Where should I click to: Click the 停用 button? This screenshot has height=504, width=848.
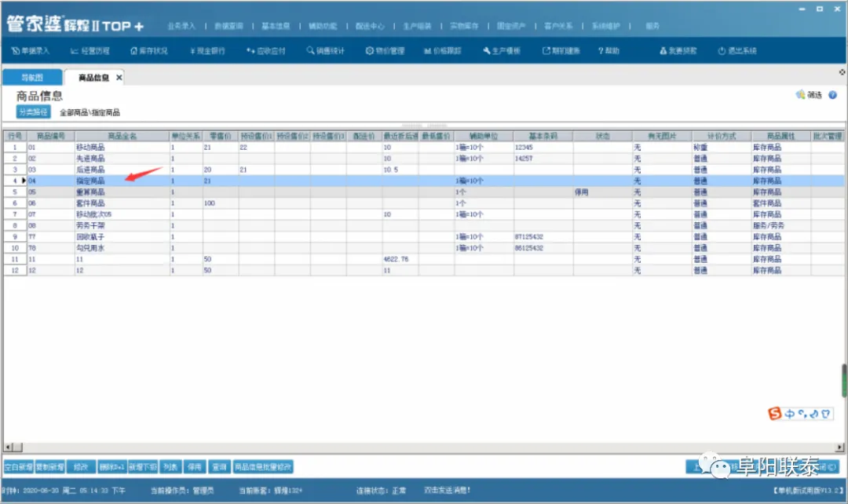pyautogui.click(x=195, y=466)
